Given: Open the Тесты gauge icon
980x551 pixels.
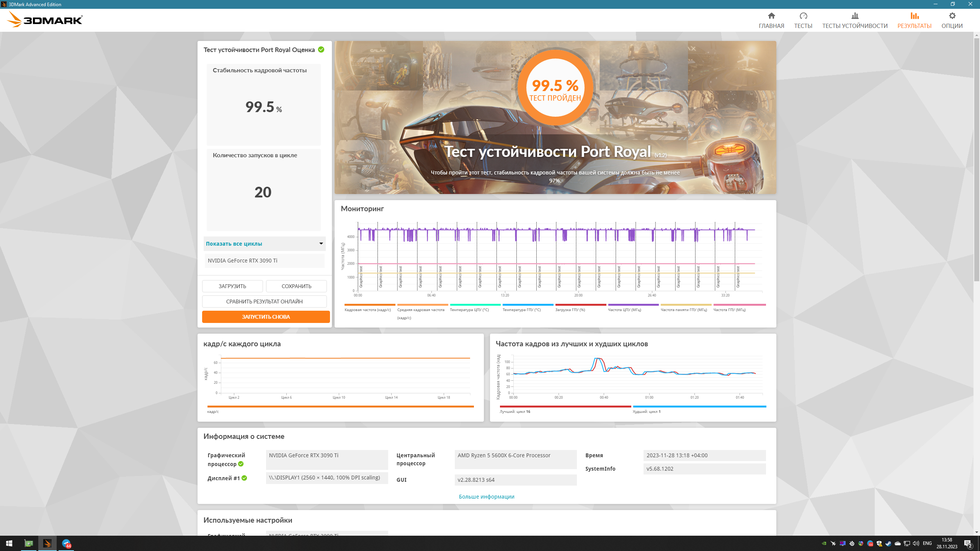Looking at the screenshot, I should tap(803, 16).
